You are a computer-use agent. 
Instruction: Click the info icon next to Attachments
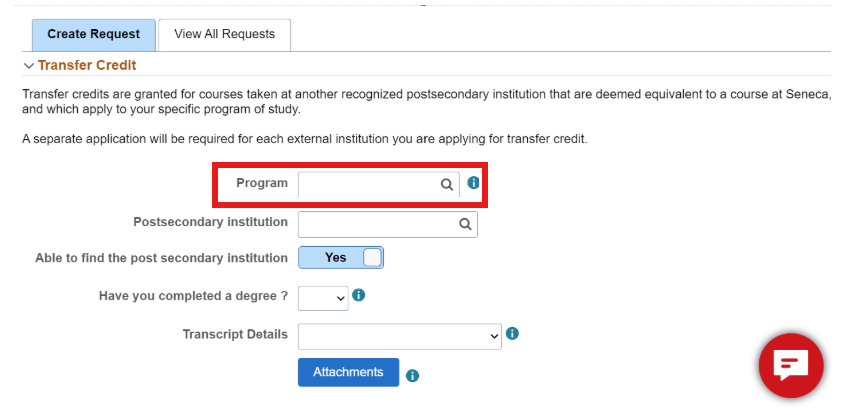pos(412,376)
